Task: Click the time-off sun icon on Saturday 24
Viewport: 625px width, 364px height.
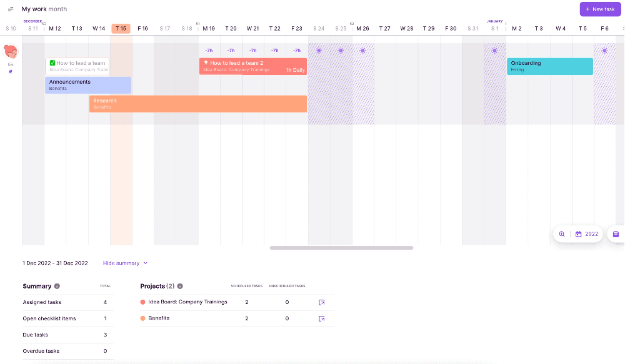Action: tap(319, 50)
